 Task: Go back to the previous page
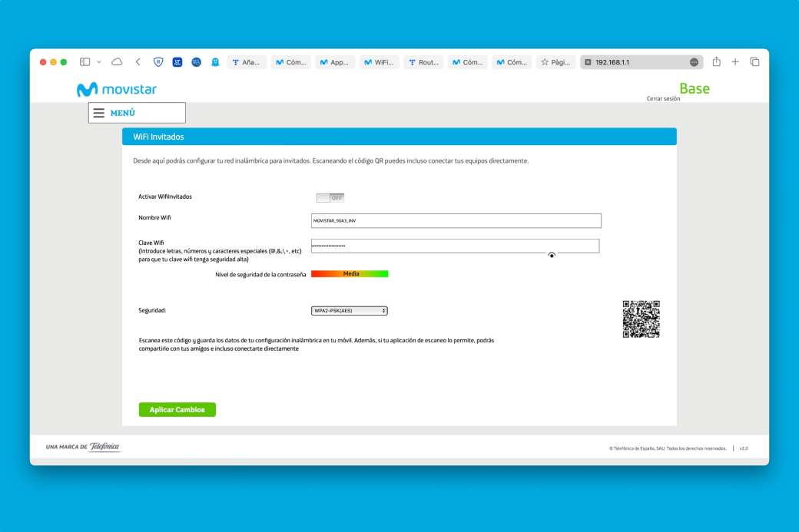[138, 62]
